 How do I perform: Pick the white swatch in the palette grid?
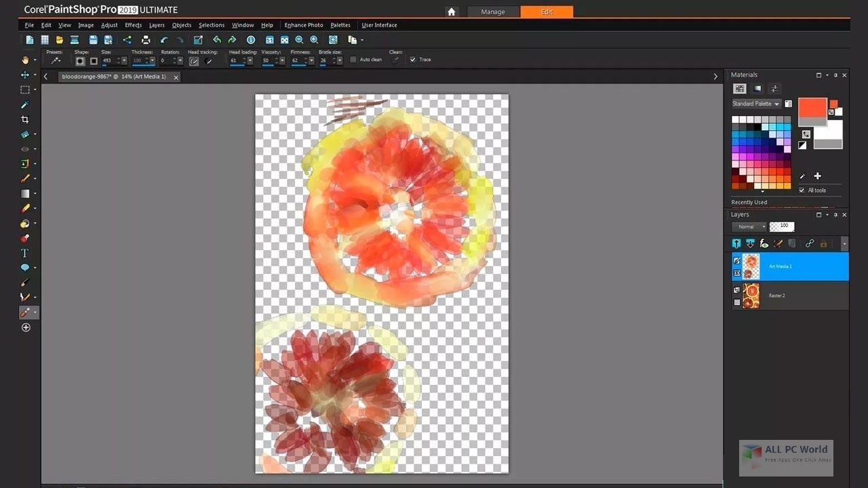coord(735,119)
